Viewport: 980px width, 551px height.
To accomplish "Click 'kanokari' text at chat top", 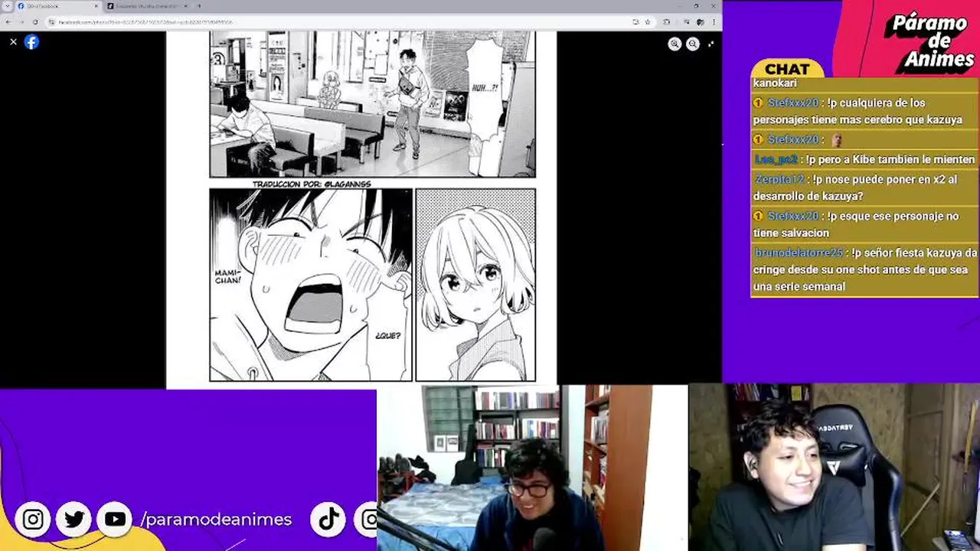I will coord(775,83).
